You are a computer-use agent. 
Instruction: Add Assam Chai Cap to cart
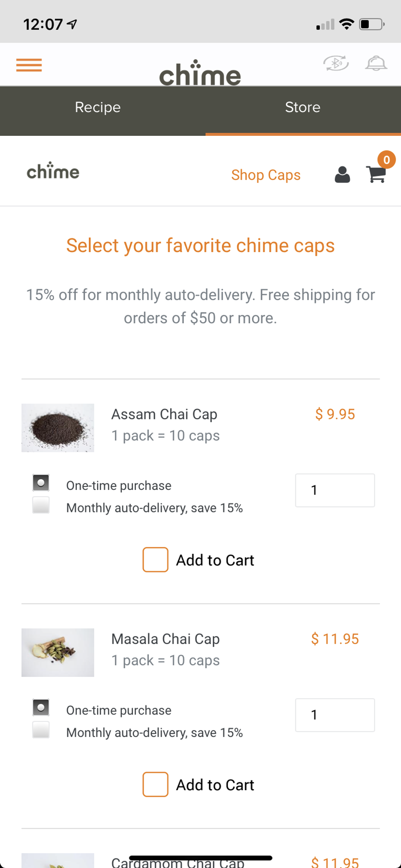click(x=199, y=560)
